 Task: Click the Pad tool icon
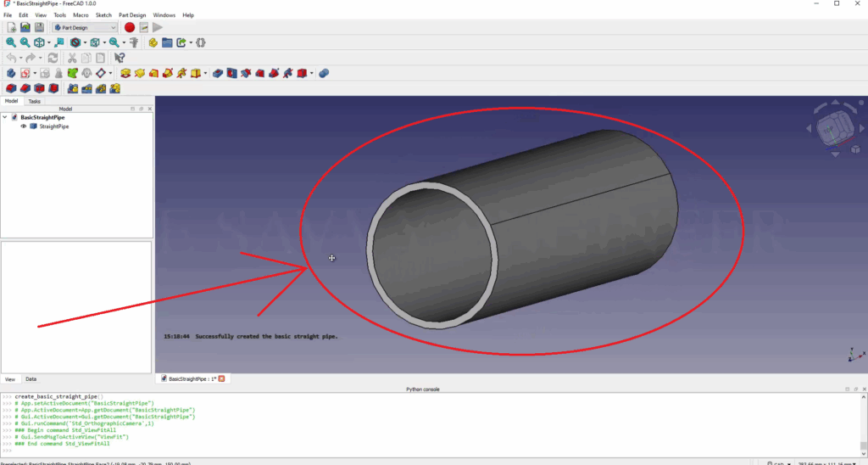pos(125,73)
